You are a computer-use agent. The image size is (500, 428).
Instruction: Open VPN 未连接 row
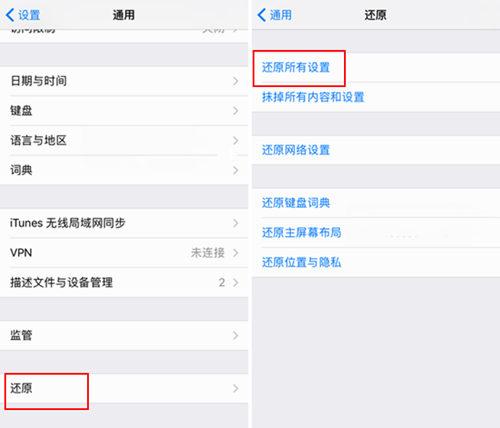click(124, 253)
